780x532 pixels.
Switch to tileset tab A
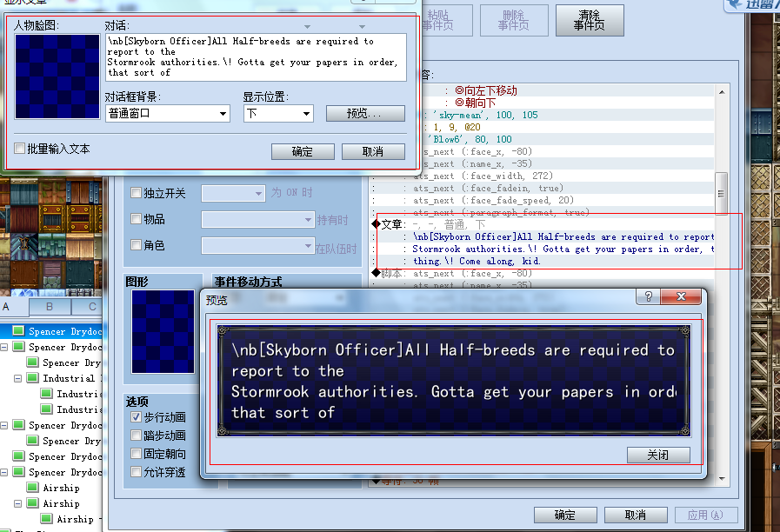(15, 307)
